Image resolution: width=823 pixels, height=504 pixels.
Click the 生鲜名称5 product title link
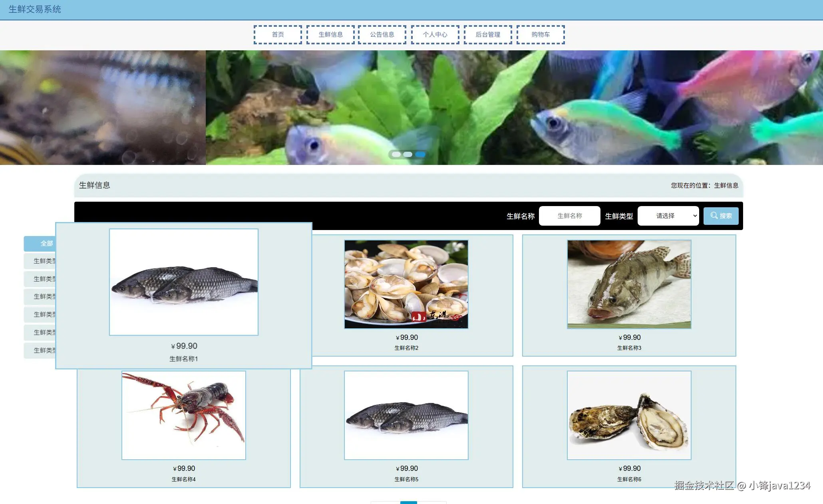tap(406, 479)
